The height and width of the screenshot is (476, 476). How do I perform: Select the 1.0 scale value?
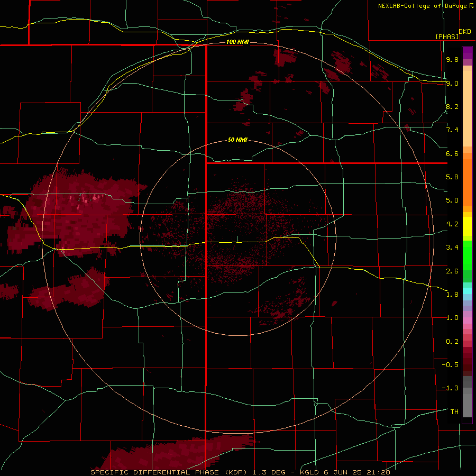tap(452, 318)
